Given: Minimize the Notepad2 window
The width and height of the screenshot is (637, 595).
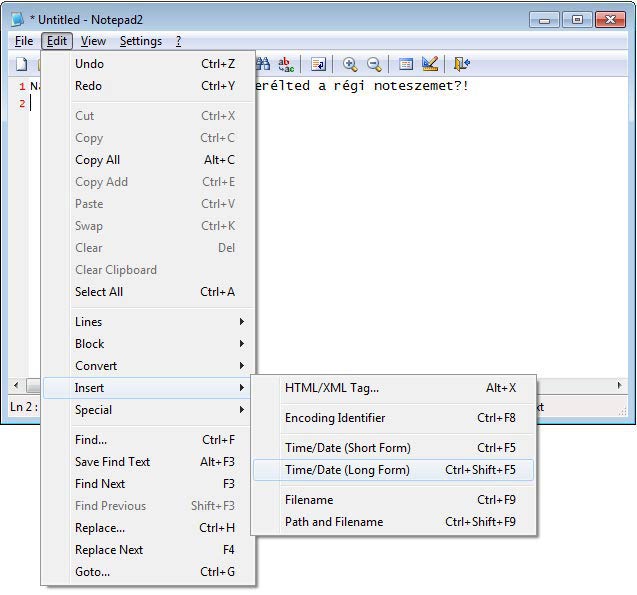Looking at the screenshot, I should tap(544, 19).
